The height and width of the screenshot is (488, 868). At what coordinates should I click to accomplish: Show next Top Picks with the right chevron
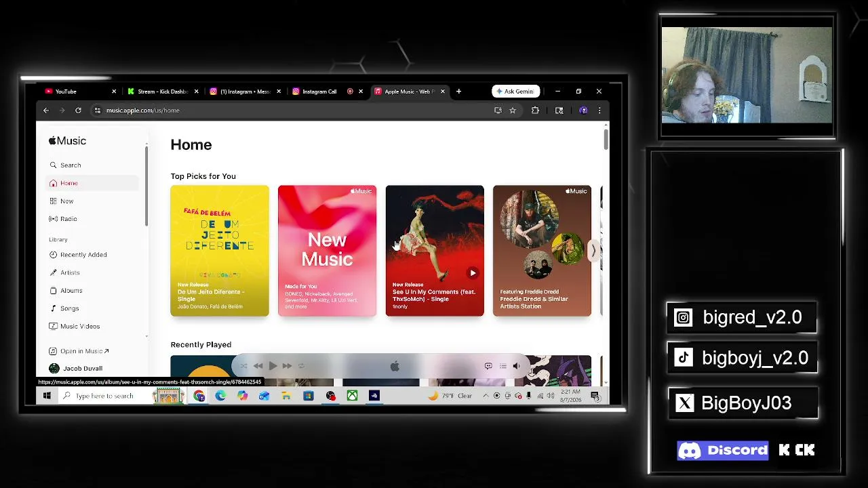point(593,251)
